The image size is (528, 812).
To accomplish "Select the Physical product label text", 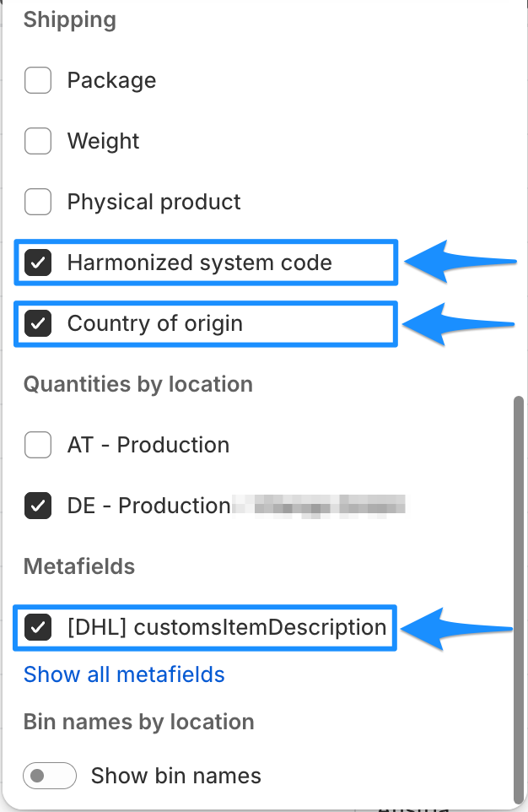I will (154, 203).
